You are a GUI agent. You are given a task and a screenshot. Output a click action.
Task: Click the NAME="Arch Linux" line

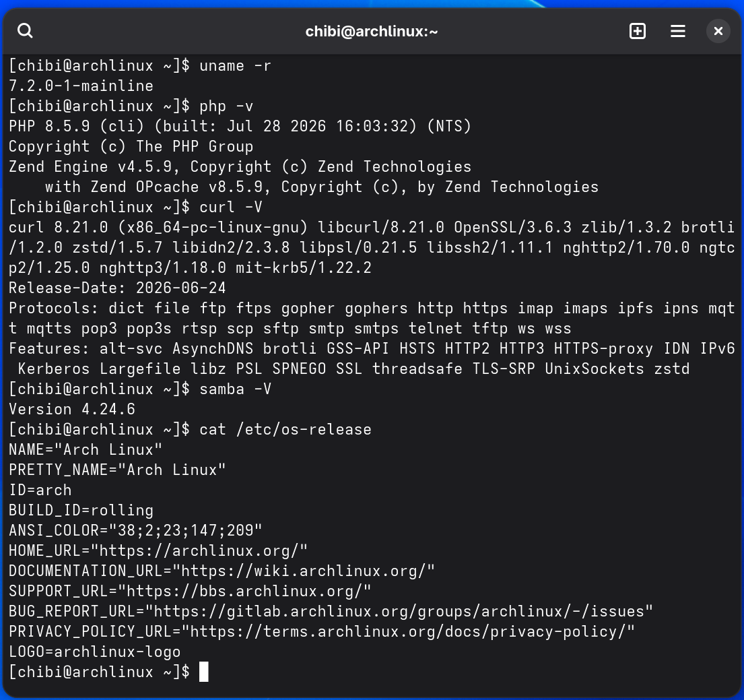tap(86, 449)
